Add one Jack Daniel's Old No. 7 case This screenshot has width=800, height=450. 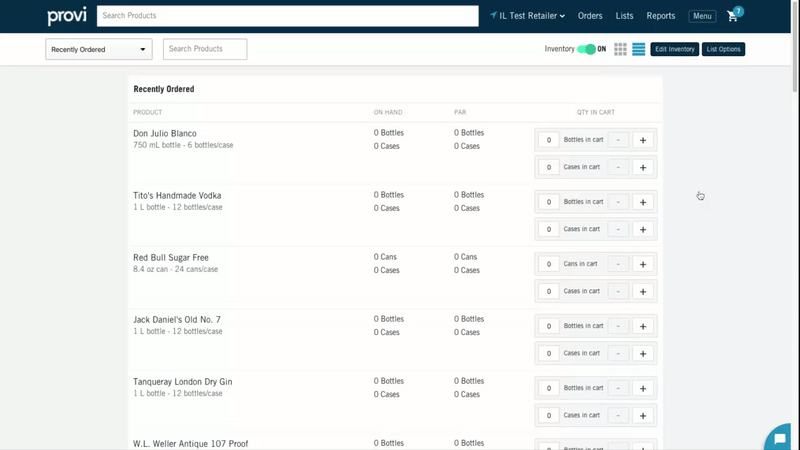click(x=643, y=354)
